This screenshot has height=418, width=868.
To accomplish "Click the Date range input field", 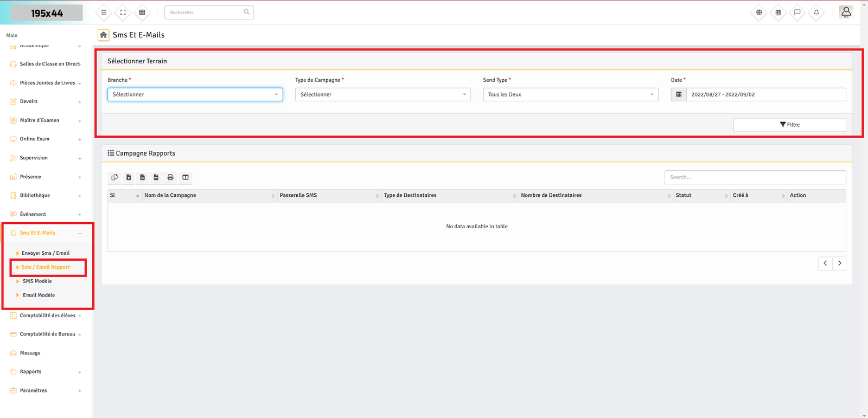I will click(x=765, y=94).
